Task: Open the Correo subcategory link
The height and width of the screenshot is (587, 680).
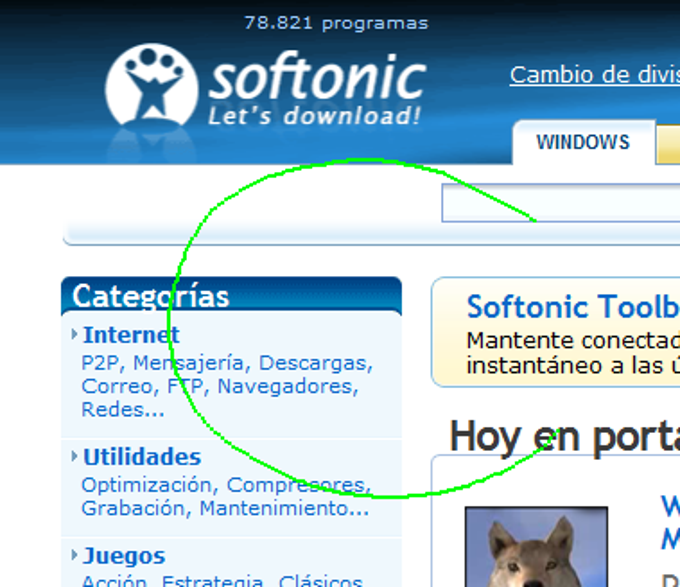Action: [117, 386]
